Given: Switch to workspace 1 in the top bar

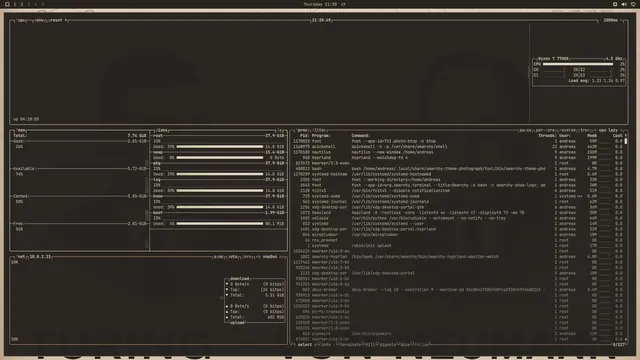Looking at the screenshot, I should click(15, 4).
